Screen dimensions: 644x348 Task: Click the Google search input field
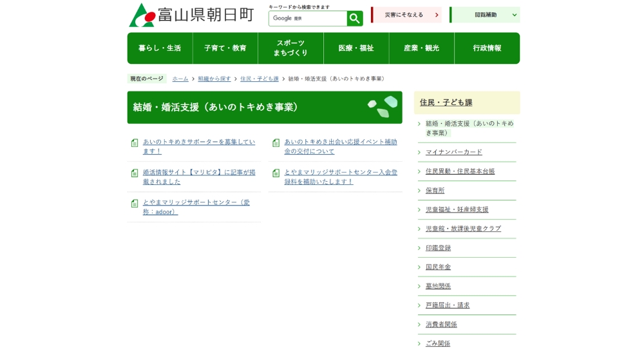308,19
